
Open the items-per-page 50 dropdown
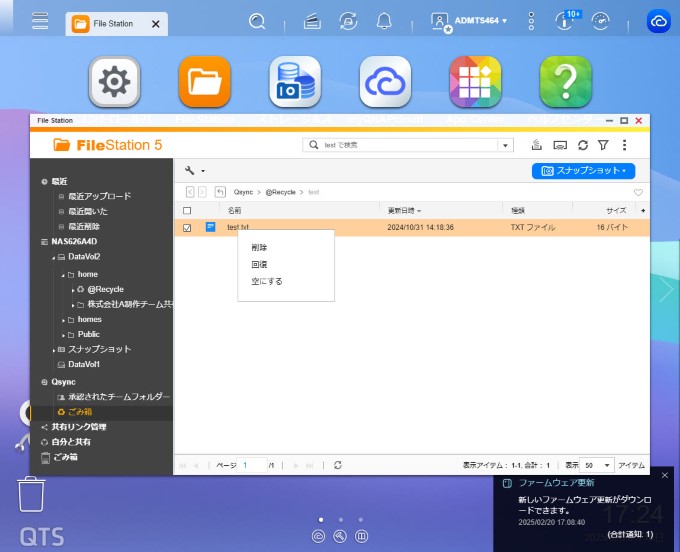pyautogui.click(x=597, y=465)
